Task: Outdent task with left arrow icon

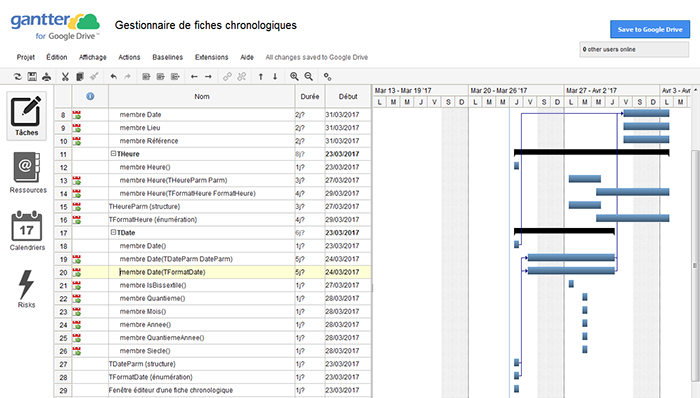Action: (194, 76)
